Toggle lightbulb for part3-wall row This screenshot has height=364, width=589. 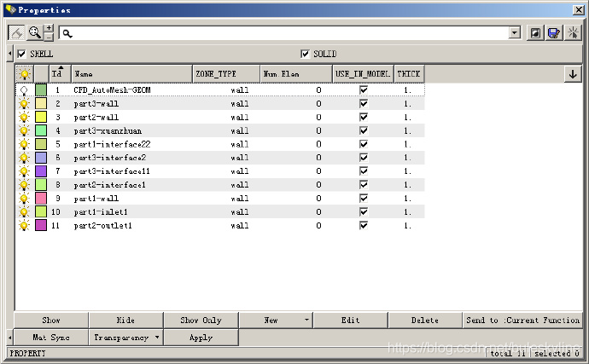point(24,103)
